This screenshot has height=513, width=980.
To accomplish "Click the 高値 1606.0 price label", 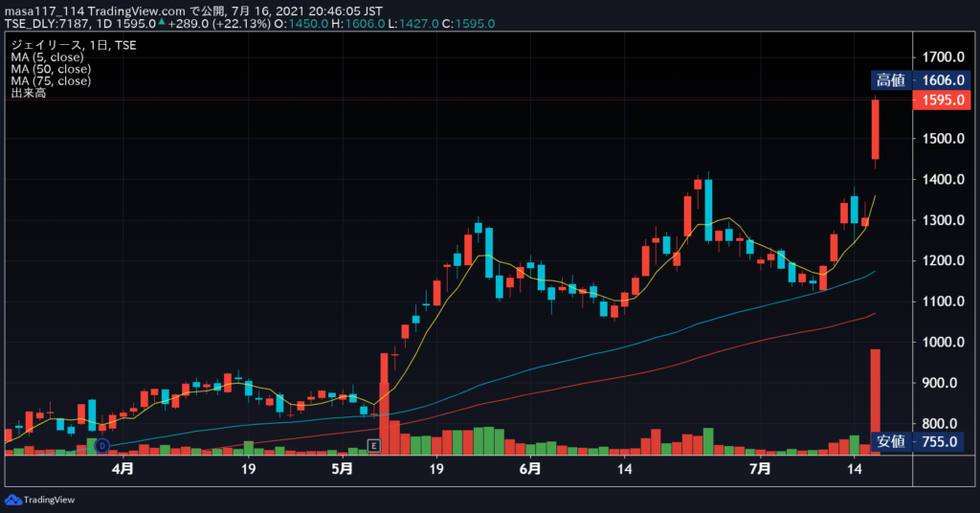I will coord(921,80).
